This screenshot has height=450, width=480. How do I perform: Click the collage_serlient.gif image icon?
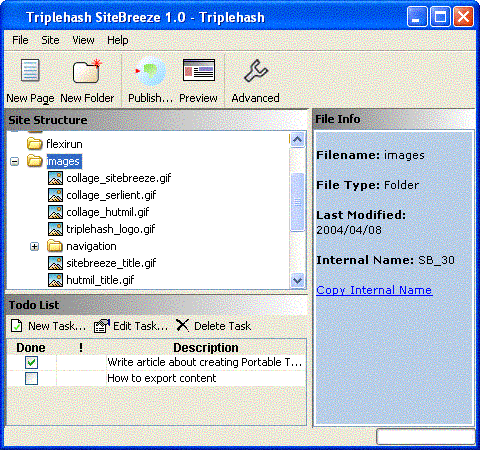tap(55, 195)
